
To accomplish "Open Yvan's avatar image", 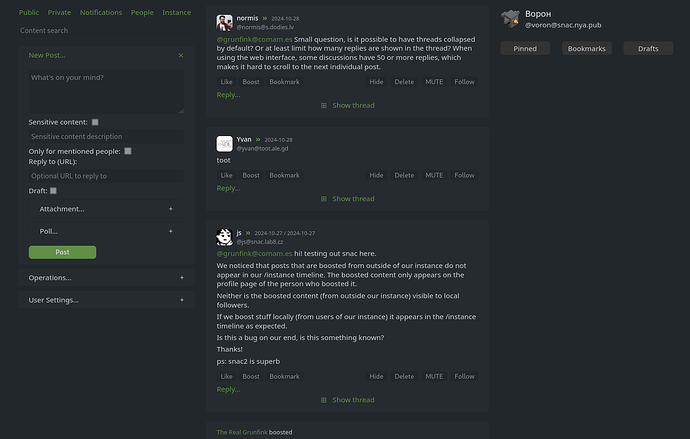I will point(224,144).
